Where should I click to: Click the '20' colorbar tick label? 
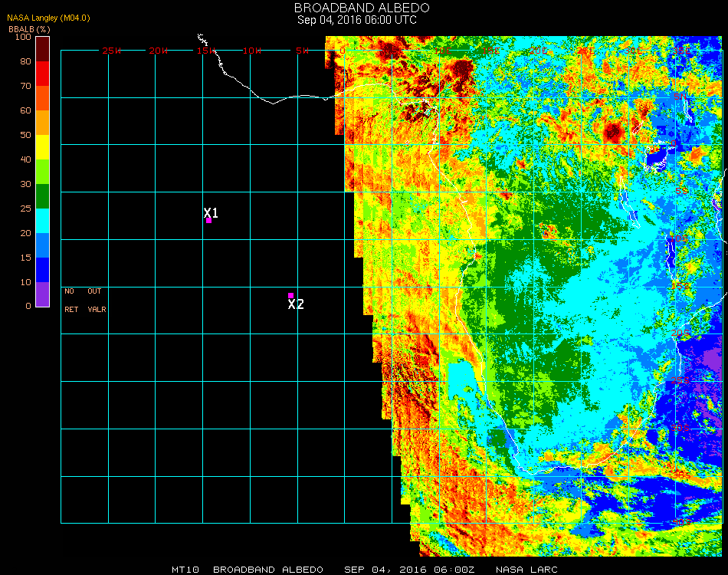25,233
